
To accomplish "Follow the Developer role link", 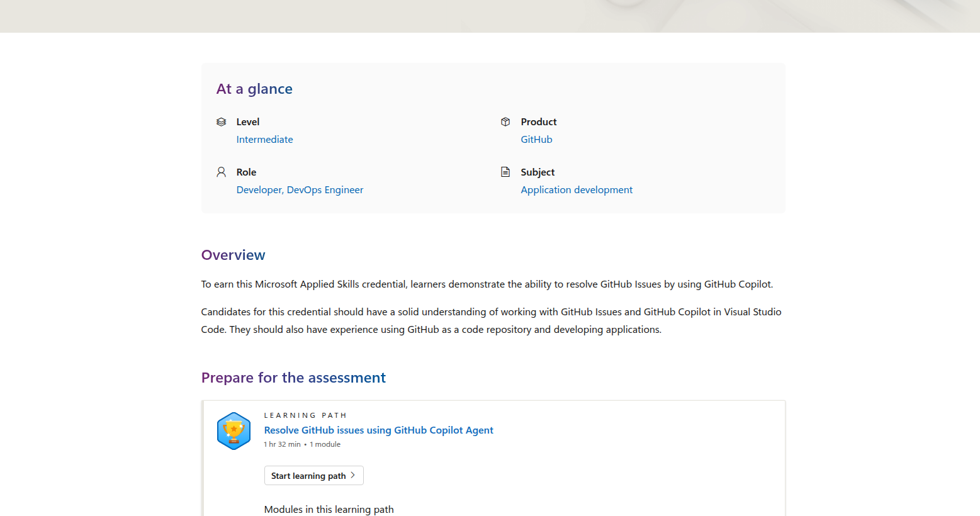I will click(259, 190).
